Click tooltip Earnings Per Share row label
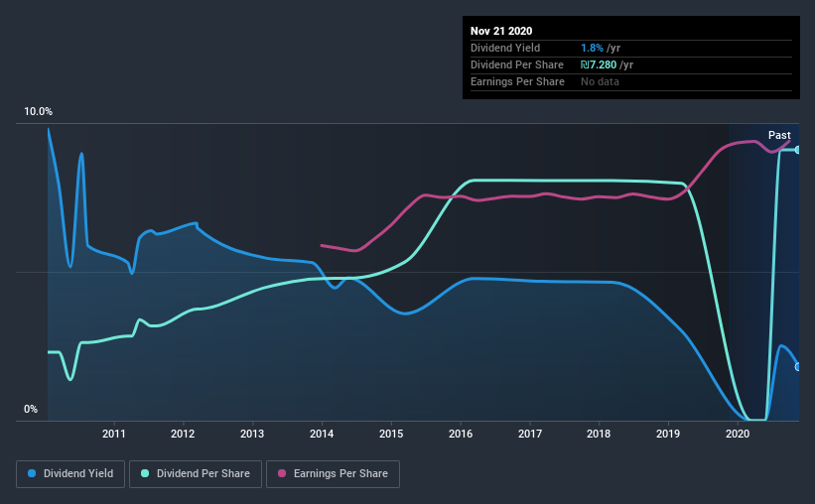 coord(517,81)
